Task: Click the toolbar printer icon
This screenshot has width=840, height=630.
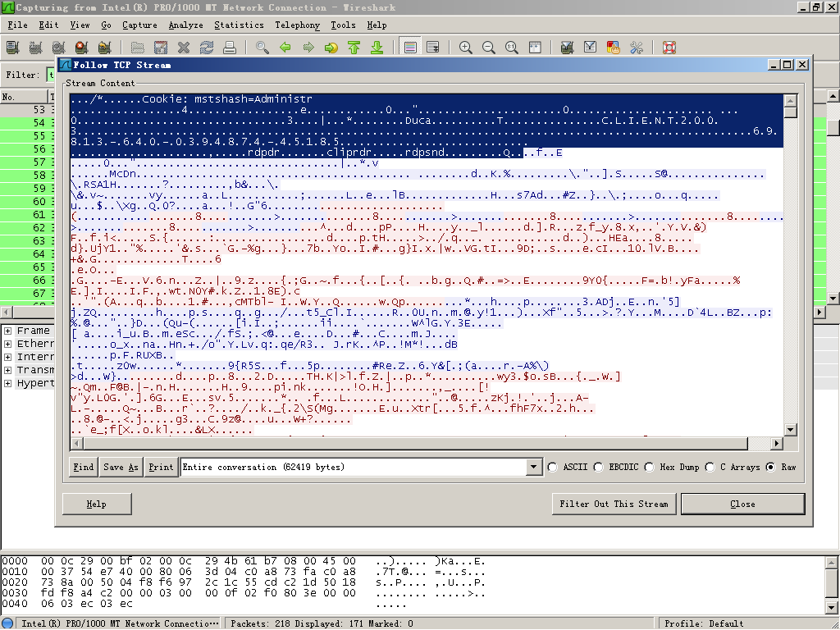Action: click(230, 48)
